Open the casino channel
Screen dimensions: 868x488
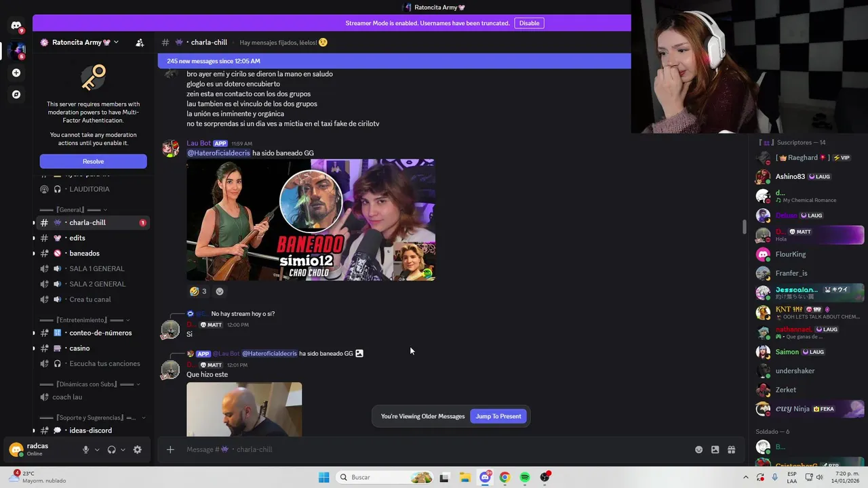[93, 348]
